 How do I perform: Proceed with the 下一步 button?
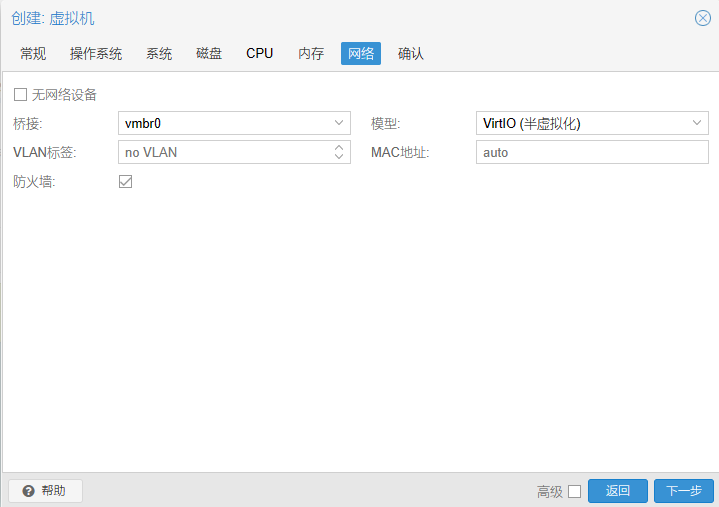pyautogui.click(x=684, y=491)
